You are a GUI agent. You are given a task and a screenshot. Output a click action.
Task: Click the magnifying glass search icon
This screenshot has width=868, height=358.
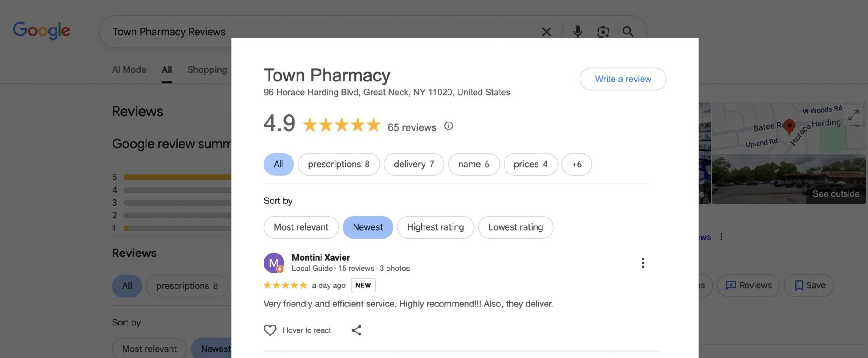click(627, 31)
